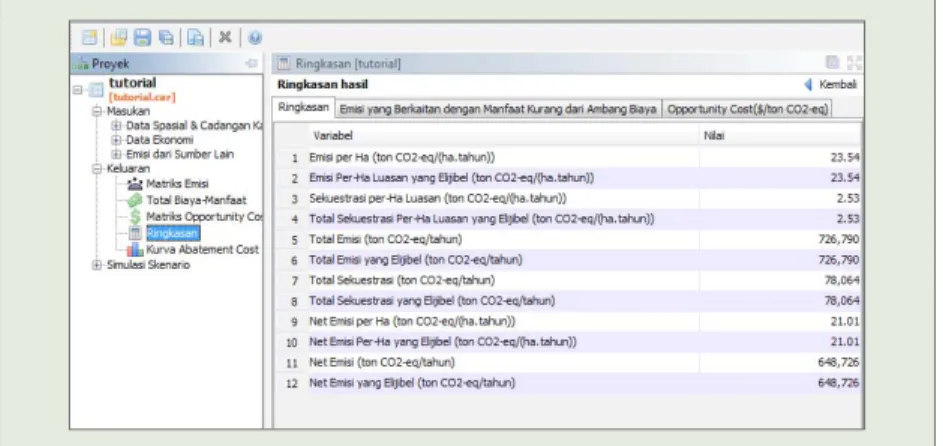The height and width of the screenshot is (446, 943).
Task: Click the maximize icon in Ringkasan panel header
Action: 855,63
